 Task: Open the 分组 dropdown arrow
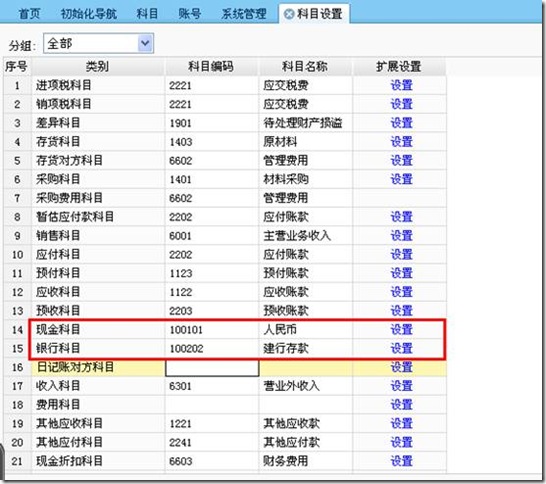145,44
